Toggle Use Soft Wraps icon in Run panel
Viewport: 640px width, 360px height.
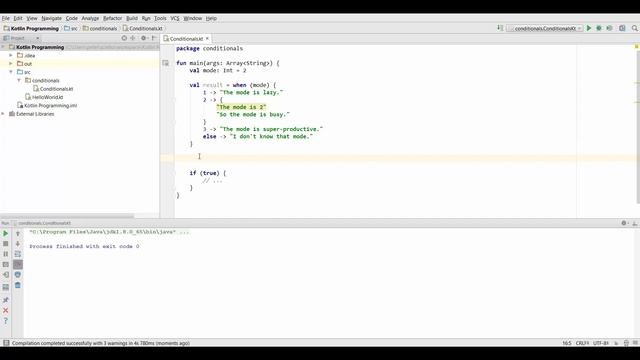(18, 254)
